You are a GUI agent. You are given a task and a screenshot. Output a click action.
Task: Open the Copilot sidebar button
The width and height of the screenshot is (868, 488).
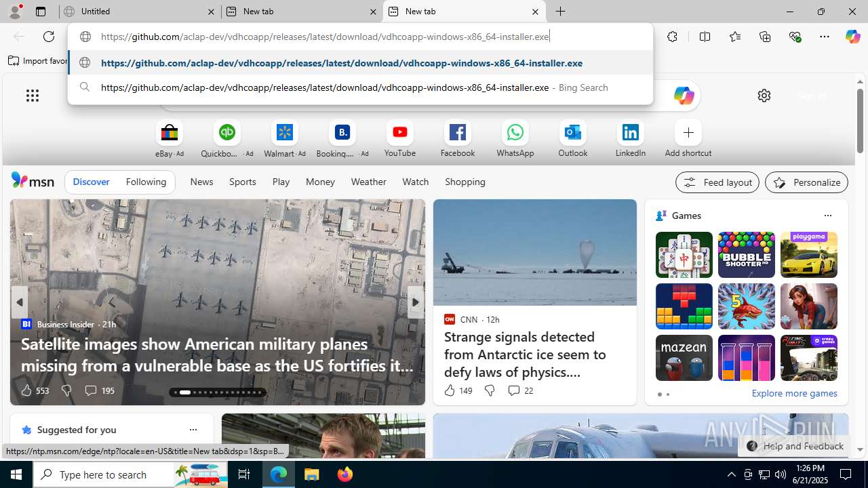[x=852, y=37]
